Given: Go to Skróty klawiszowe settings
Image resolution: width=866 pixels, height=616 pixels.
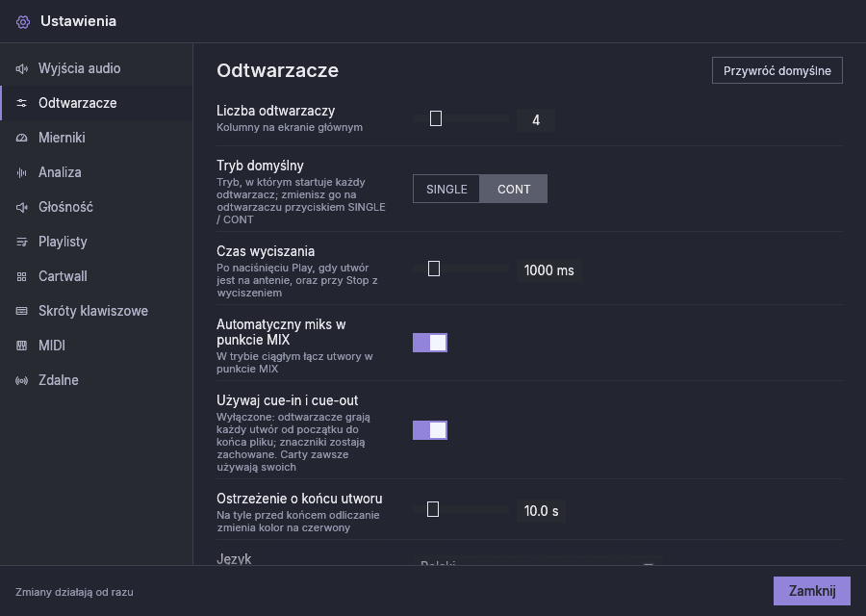Looking at the screenshot, I should [96, 311].
